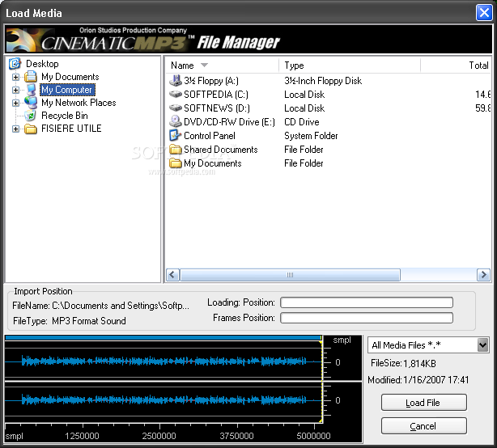Select DVD/CD-RW Drive (E:) name text
497x448 pixels.
tap(230, 122)
